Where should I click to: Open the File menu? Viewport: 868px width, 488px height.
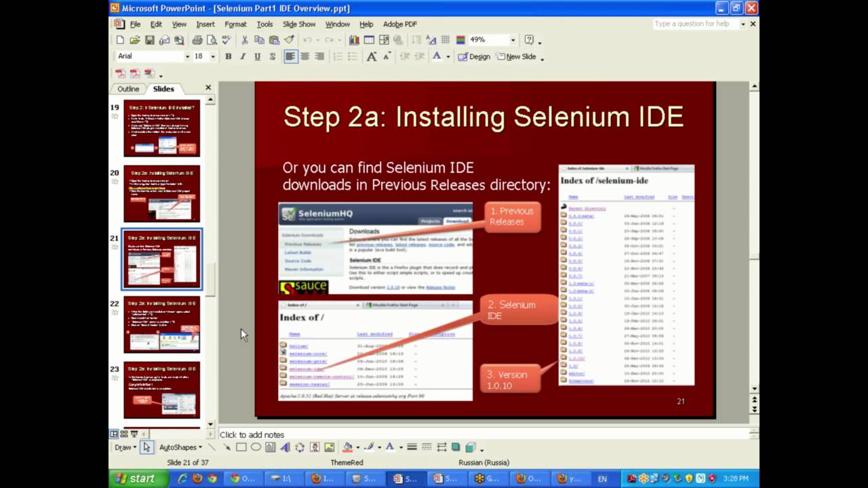pos(135,24)
